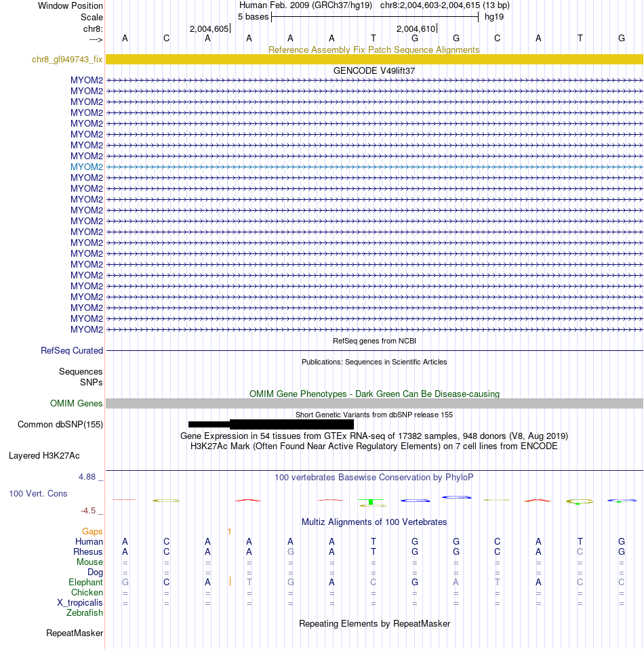644x649 pixels.
Task: Click the Dog species label
Action: 95,572
